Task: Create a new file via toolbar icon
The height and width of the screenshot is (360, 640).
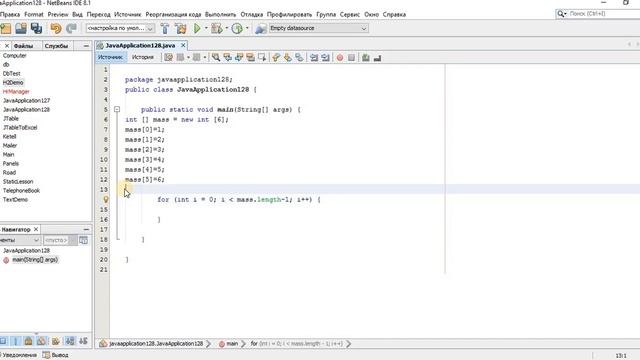Action: tap(6, 28)
